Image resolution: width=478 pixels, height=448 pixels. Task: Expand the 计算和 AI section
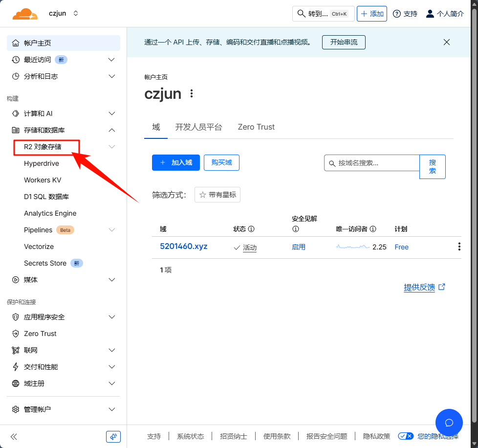pos(111,113)
